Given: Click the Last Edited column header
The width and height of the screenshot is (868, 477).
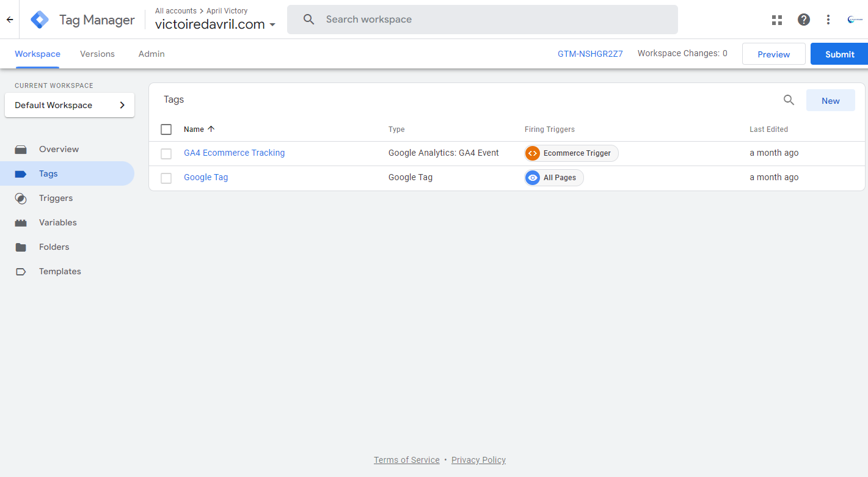Looking at the screenshot, I should click(768, 129).
